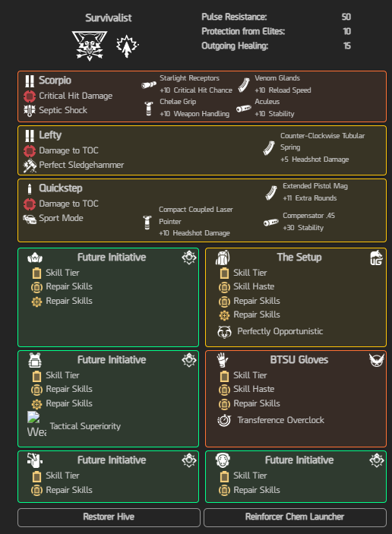Click the Reinforcer Chem Launcher skill button

click(x=295, y=517)
